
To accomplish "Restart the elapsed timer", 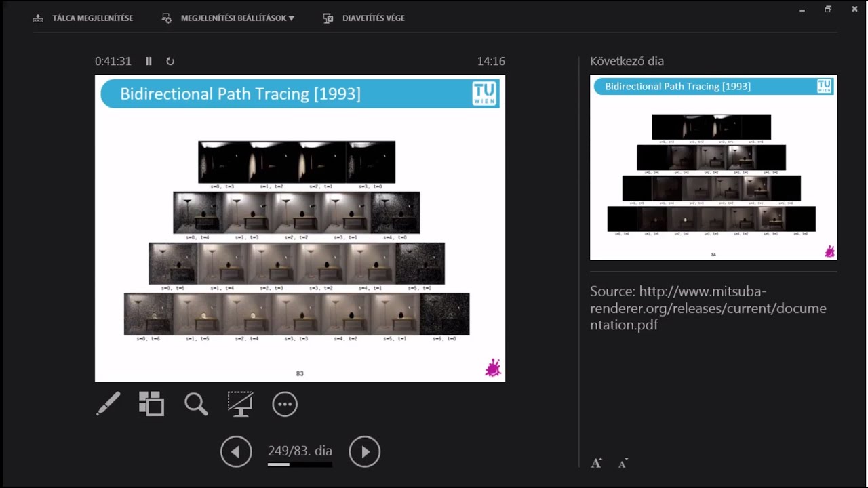I will point(170,61).
